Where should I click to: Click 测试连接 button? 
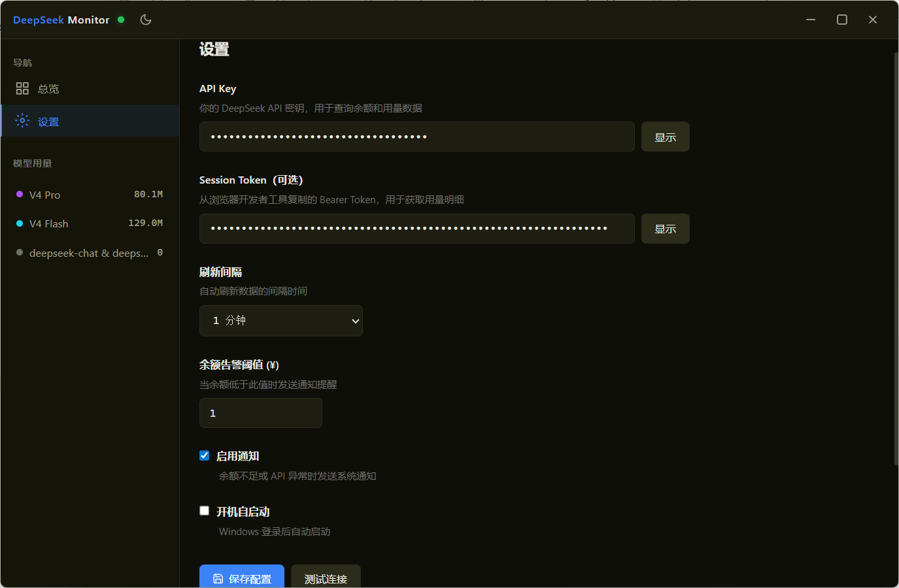click(326, 578)
